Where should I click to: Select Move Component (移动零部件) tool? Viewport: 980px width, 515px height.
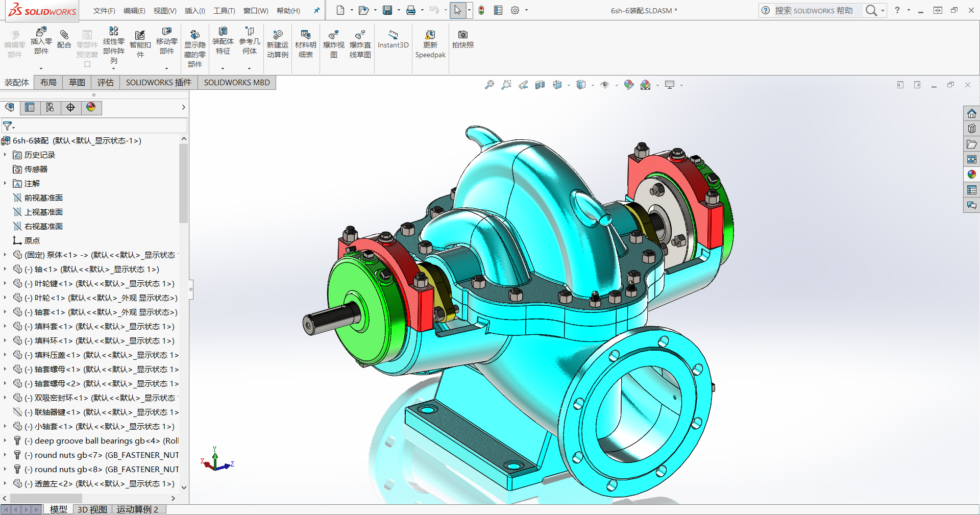pyautogui.click(x=167, y=41)
